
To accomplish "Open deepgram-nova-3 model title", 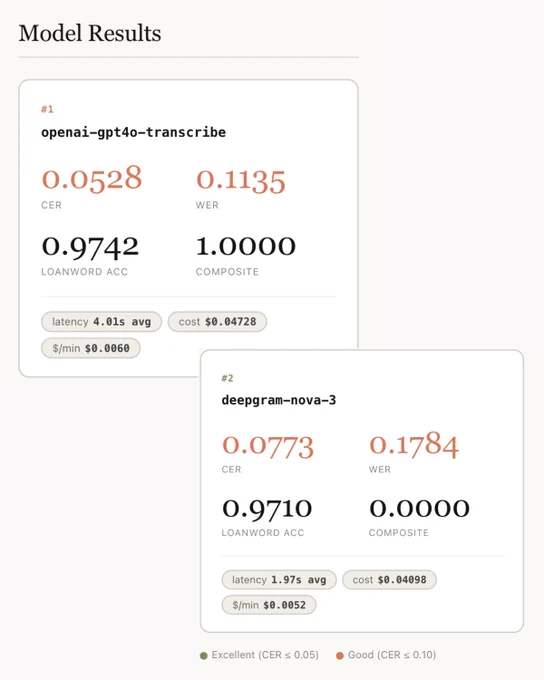I will pos(279,400).
